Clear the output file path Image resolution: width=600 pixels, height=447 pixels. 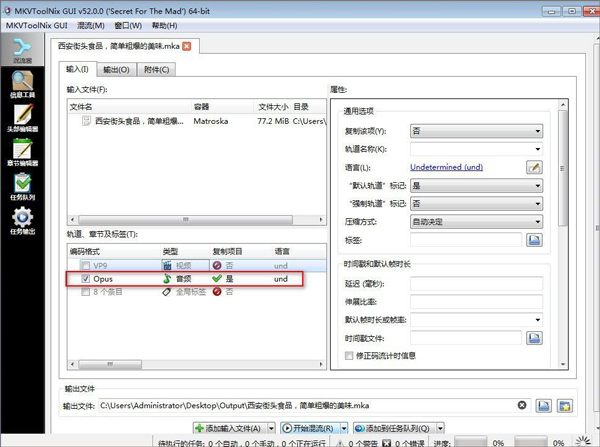click(x=522, y=405)
